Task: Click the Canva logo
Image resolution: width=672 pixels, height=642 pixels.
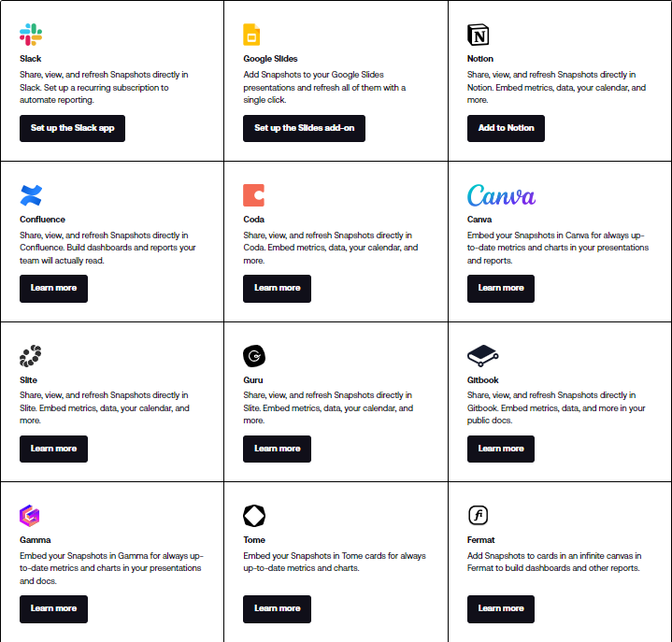Action: (501, 195)
